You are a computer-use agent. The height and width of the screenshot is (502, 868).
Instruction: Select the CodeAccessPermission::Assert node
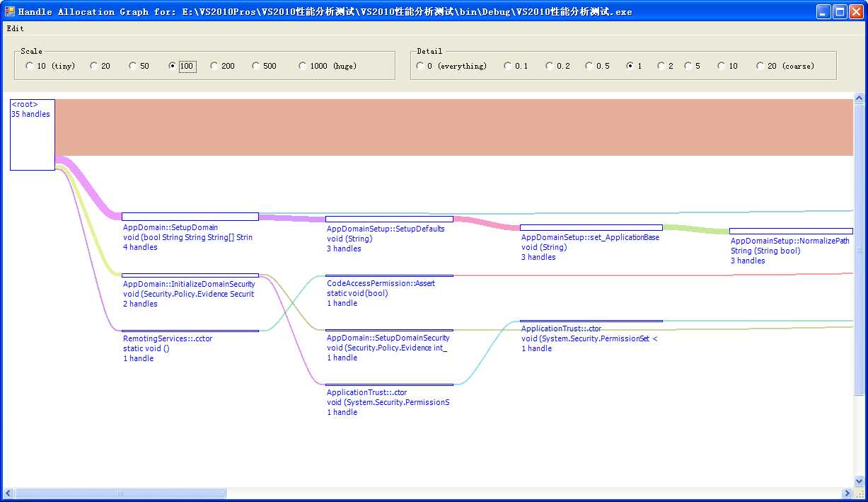point(389,275)
